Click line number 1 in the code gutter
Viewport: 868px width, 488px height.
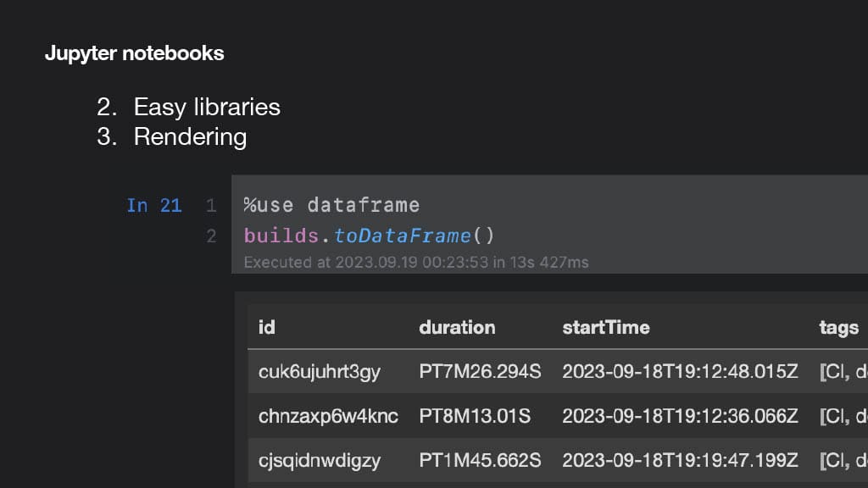(x=211, y=206)
